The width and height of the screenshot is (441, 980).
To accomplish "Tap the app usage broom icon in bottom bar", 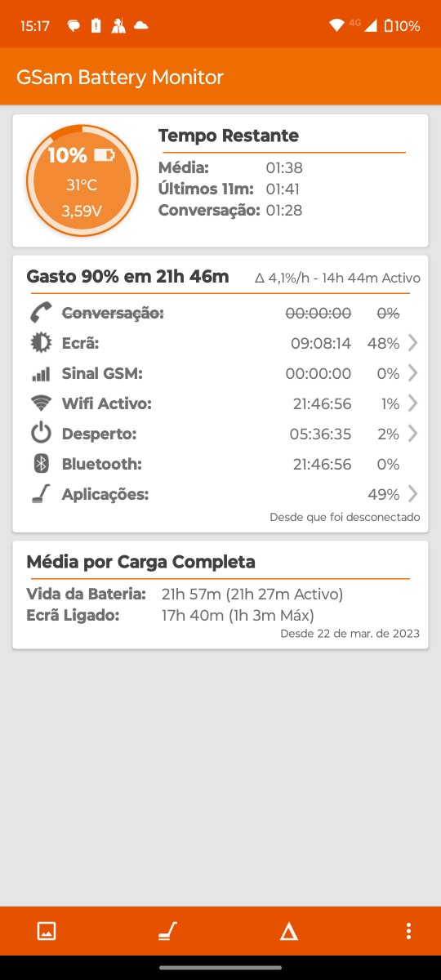I will click(167, 931).
